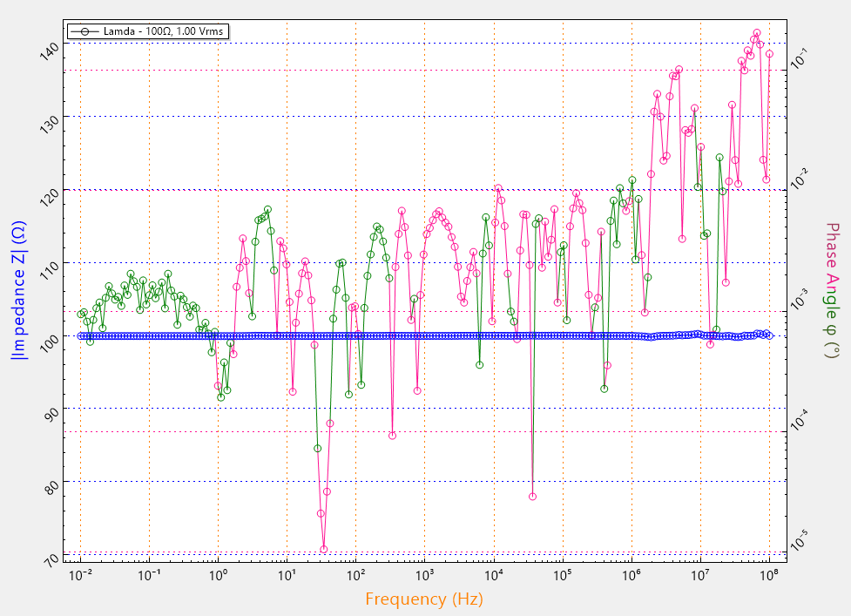851x616 pixels.
Task: Click the 120 impedance axis label
Action: (50, 198)
